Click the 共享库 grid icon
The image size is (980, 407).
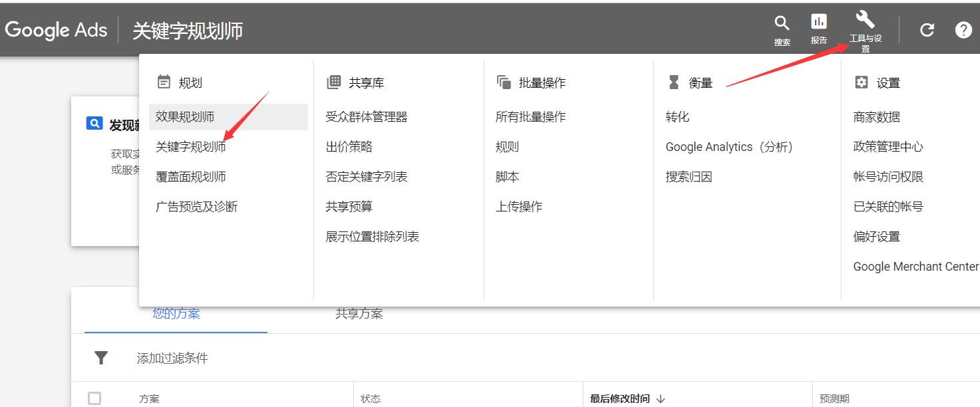click(x=334, y=82)
